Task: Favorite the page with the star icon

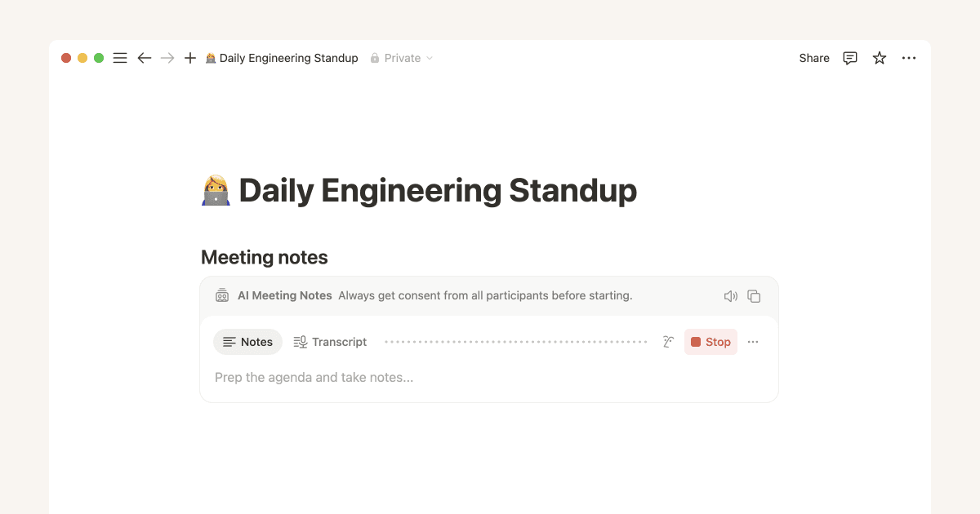Action: coord(880,58)
